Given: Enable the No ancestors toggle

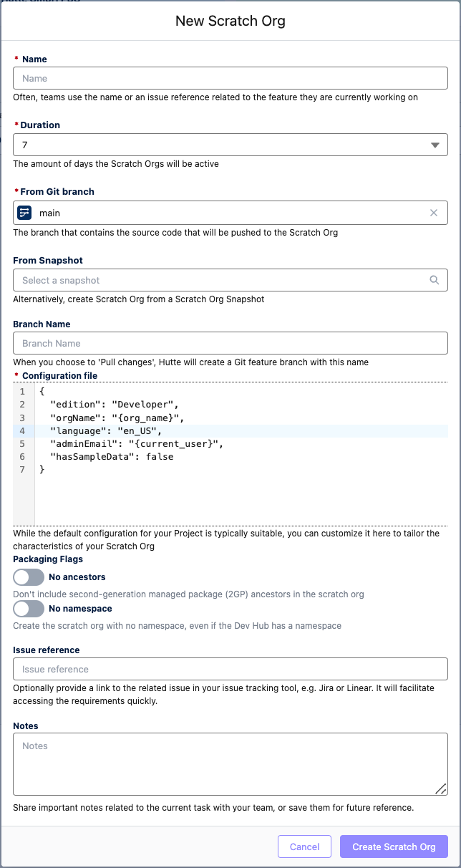Looking at the screenshot, I should coord(29,577).
